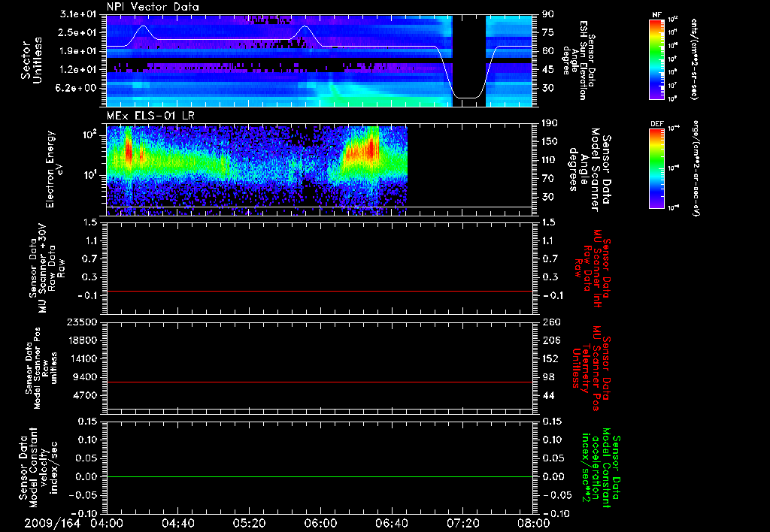Click the 98 telemetry axis tick label
Image resolution: width=770 pixels, height=532 pixels.
point(548,377)
